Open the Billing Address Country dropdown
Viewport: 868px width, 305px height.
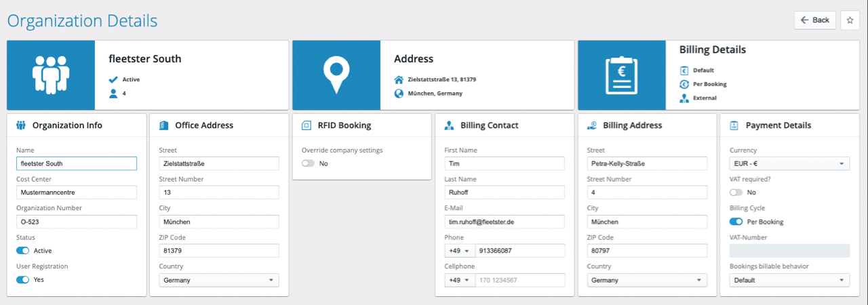click(647, 280)
